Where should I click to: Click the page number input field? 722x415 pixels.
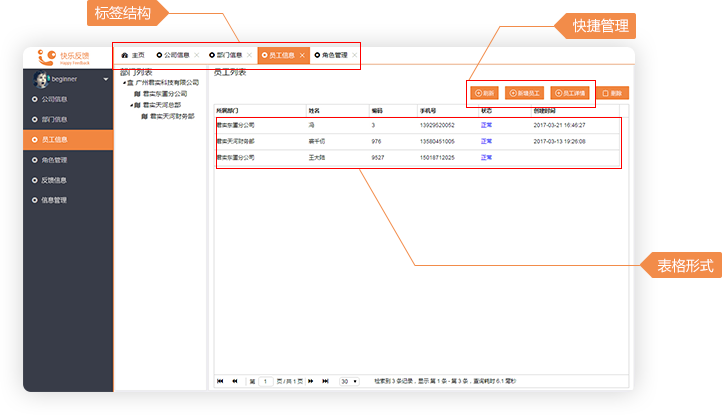pyautogui.click(x=265, y=381)
